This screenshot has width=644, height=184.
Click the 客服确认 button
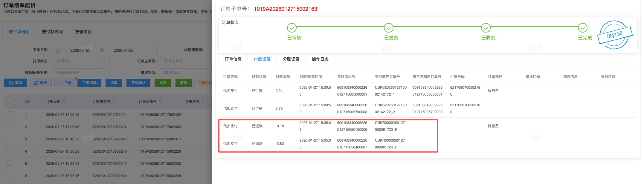coord(138,83)
